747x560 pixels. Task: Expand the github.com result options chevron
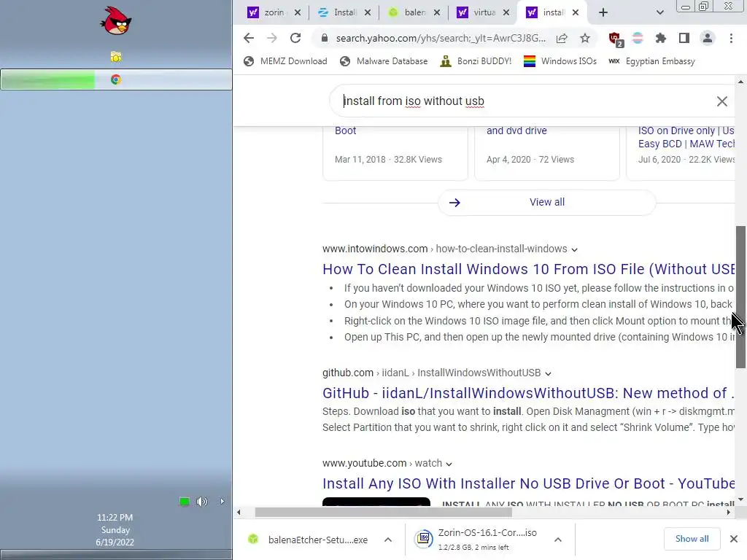(x=548, y=373)
